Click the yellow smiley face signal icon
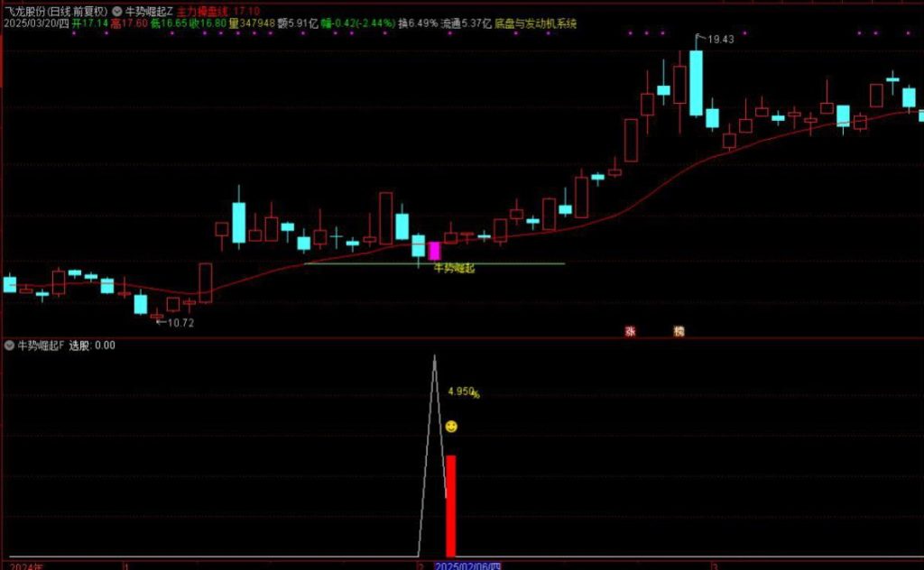 [x=451, y=426]
